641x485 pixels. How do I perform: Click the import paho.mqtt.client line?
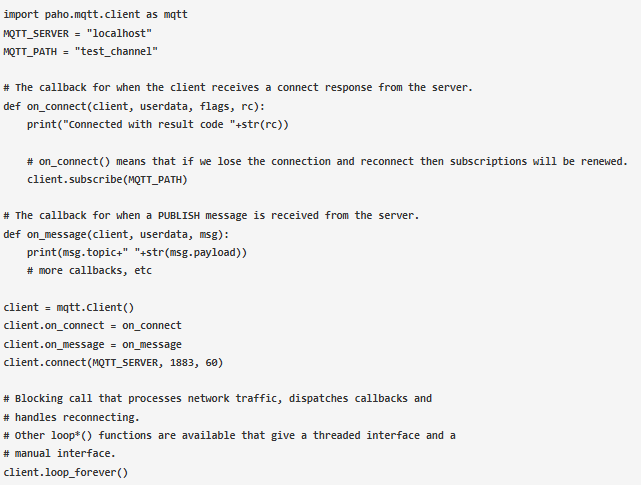tap(94, 15)
